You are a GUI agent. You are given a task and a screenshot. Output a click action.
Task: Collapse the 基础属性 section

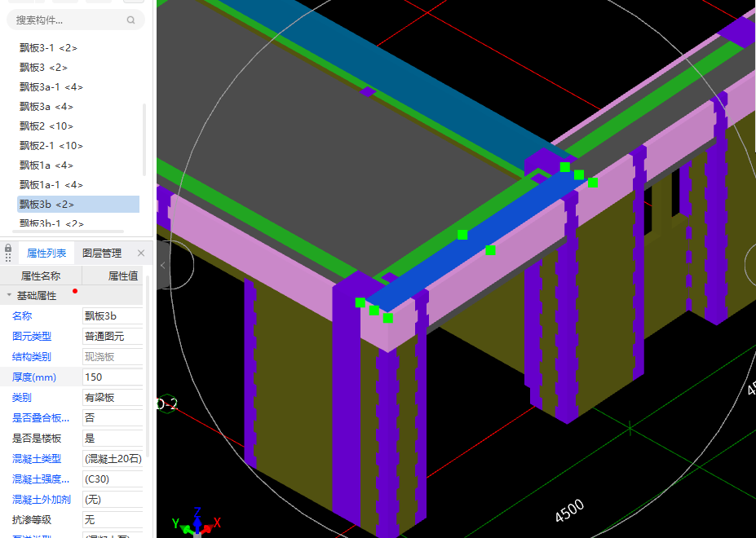point(9,295)
